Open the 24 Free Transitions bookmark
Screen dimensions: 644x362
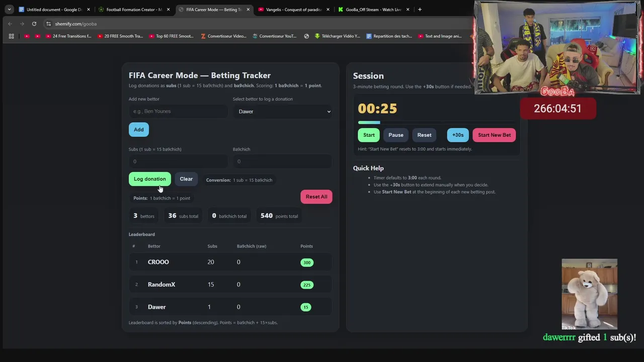click(x=69, y=36)
